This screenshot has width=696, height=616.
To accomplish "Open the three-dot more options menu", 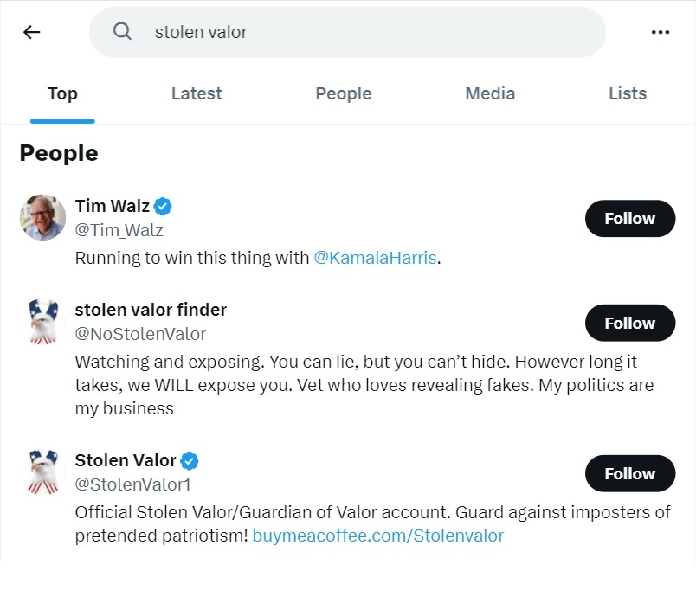I will tap(660, 32).
